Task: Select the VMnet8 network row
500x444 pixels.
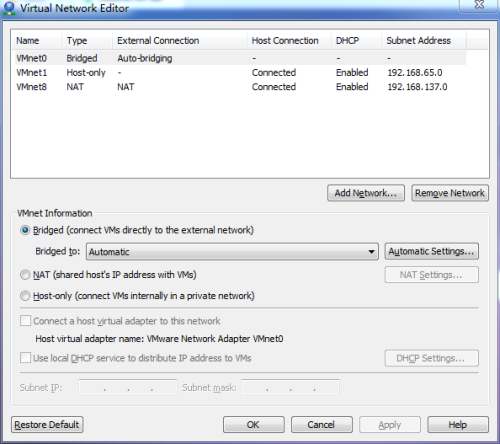Action: [x=240, y=87]
